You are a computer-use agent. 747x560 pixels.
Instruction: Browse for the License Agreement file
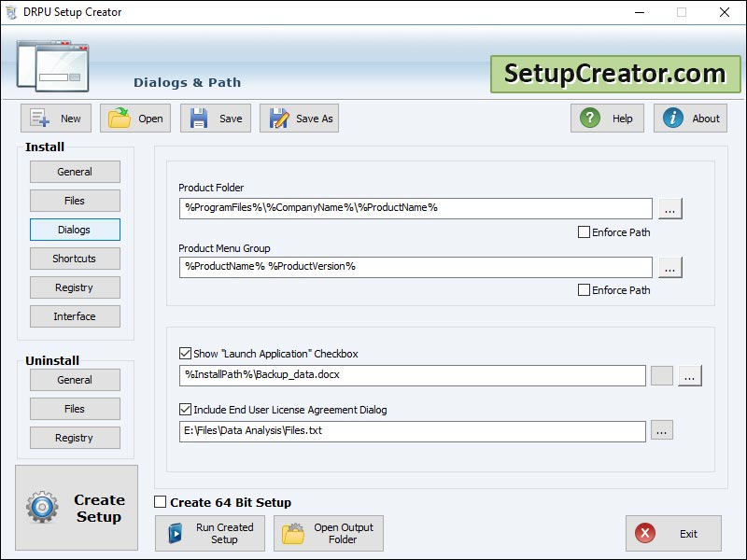[662, 430]
